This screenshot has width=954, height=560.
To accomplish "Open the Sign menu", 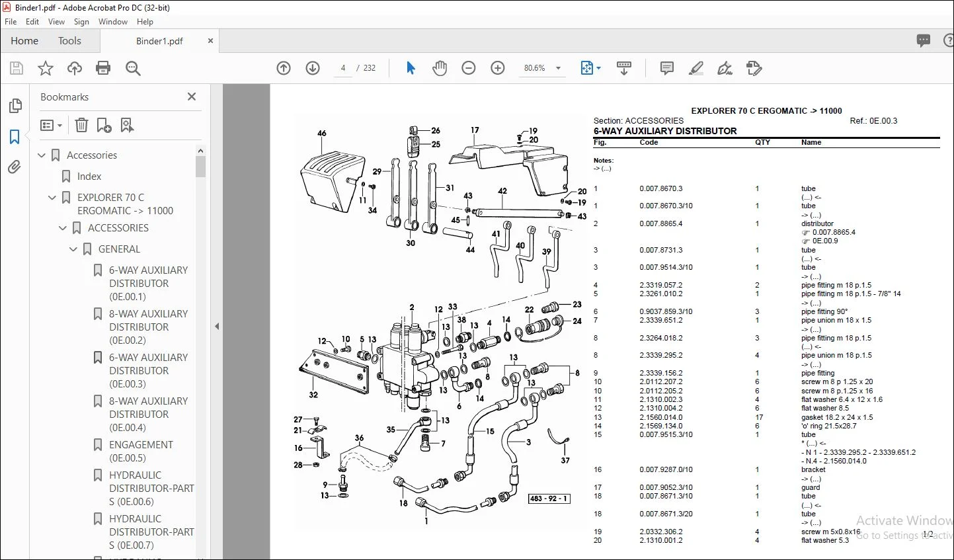I will [x=81, y=22].
